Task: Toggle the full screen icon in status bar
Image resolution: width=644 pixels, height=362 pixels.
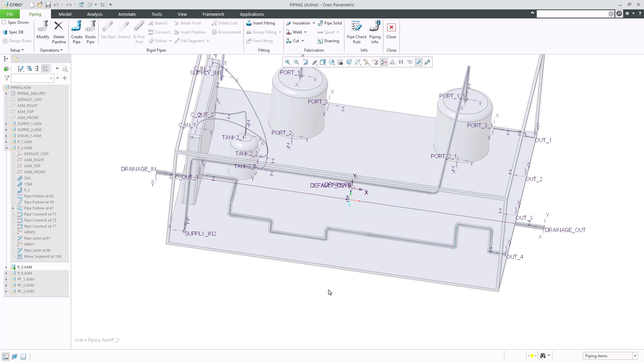Action: [23, 356]
